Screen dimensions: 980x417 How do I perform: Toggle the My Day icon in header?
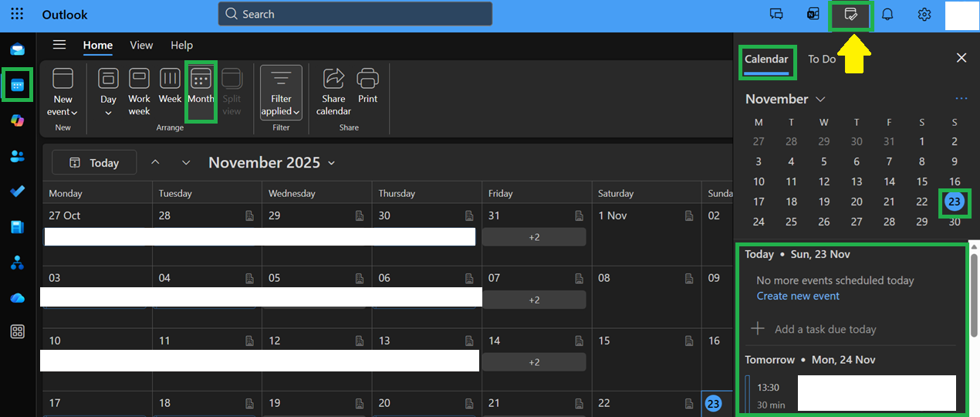point(851,14)
